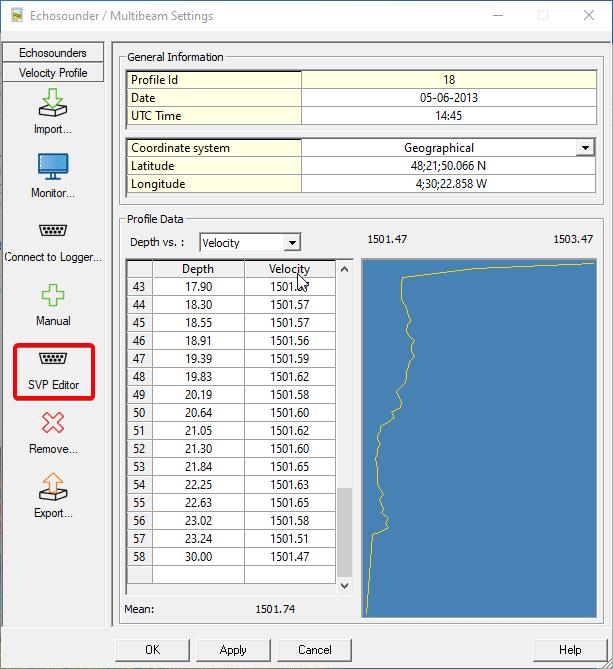Screen dimensions: 613x669
Task: Click depth cell 21.30
Action: [x=198, y=449]
